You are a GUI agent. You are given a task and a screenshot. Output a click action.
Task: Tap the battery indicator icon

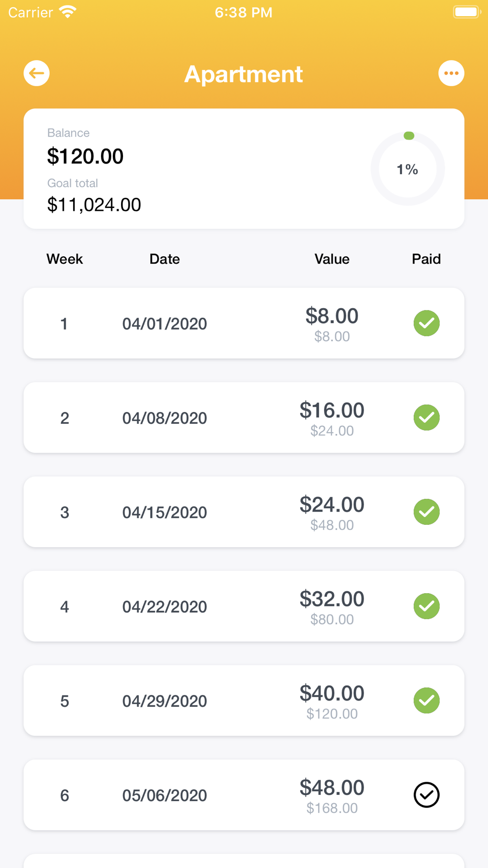point(467,12)
